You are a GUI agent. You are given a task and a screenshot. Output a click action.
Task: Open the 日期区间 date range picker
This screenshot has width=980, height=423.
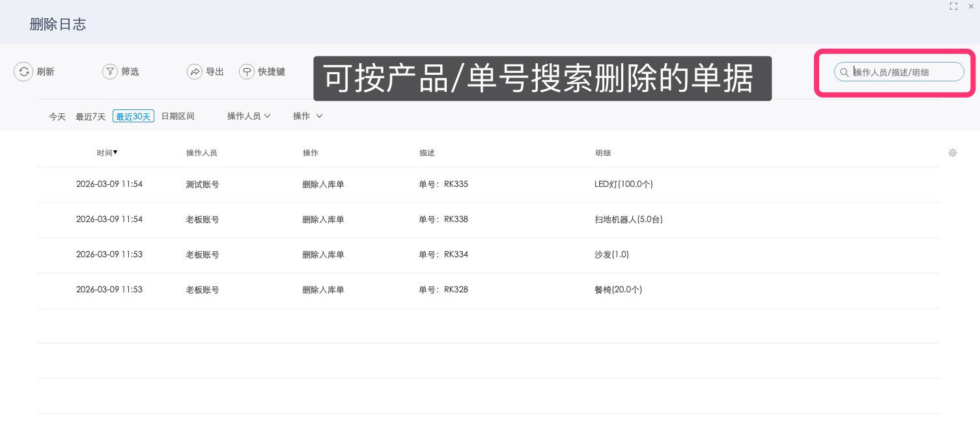[177, 116]
